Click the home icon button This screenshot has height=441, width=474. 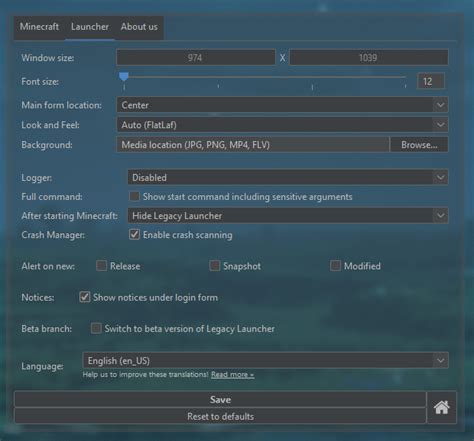tap(441, 407)
